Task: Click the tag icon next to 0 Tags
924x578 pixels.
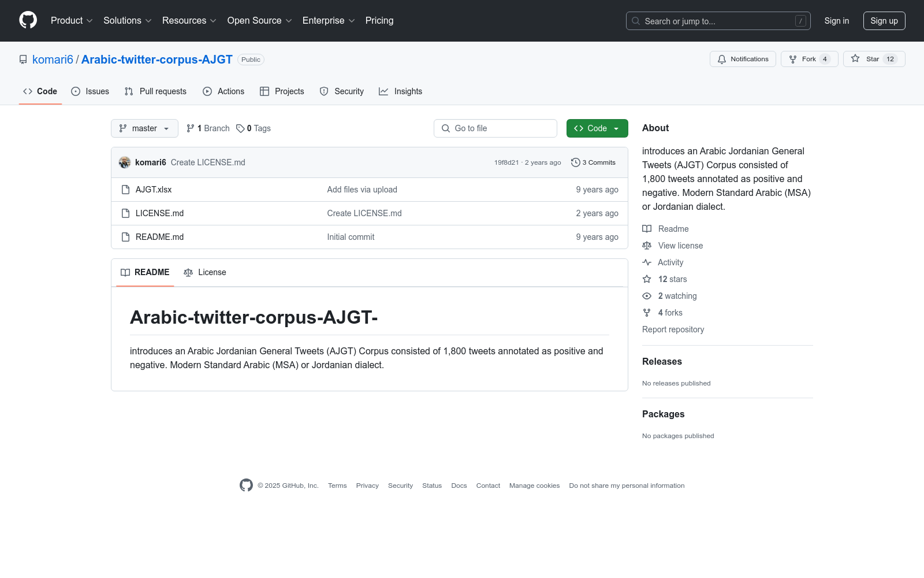Action: pyautogui.click(x=240, y=128)
